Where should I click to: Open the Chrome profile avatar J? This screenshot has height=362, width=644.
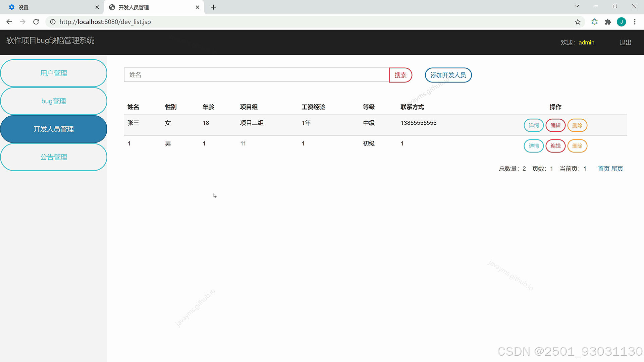click(622, 22)
